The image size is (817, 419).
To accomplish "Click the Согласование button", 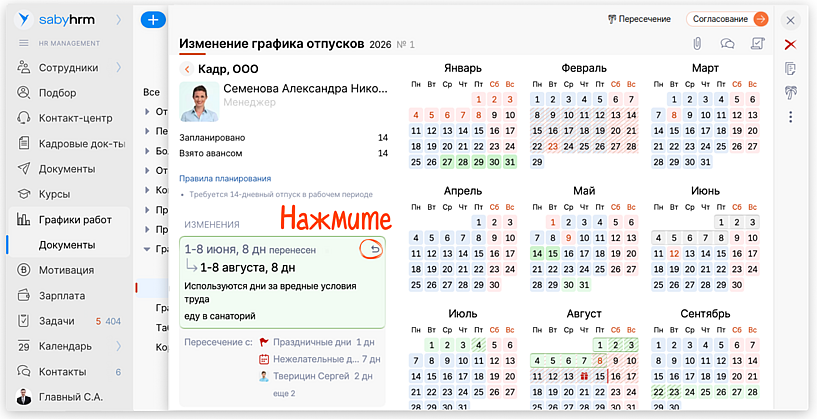I will [727, 19].
